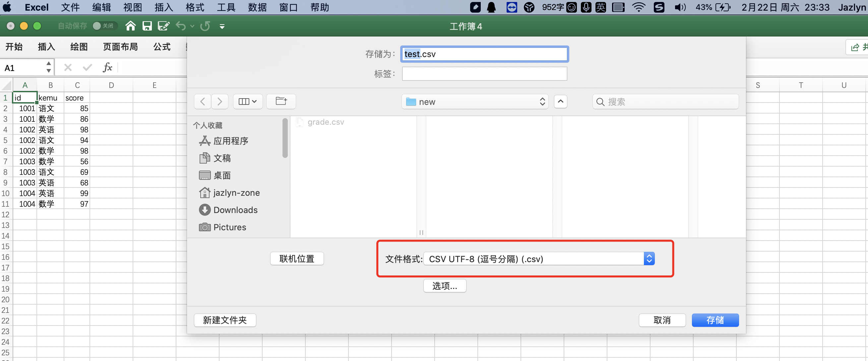
Task: Toggle the 自动保存 switch on
Action: tap(105, 26)
